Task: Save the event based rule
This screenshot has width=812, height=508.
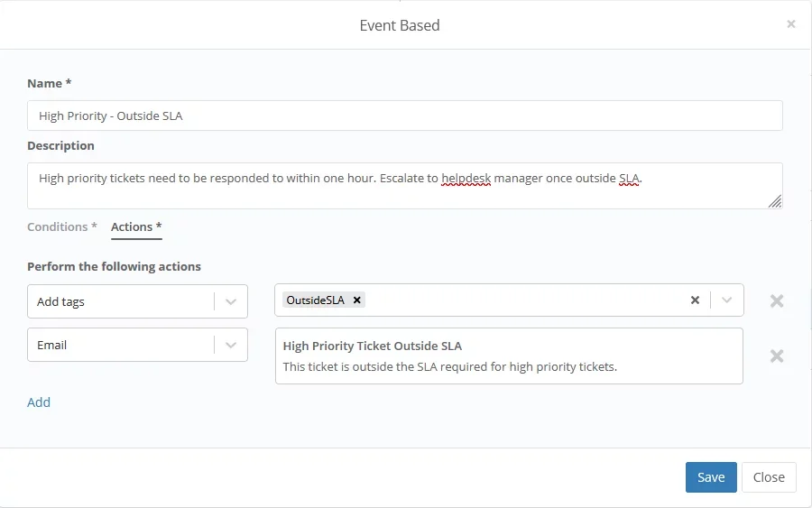Action: point(711,477)
